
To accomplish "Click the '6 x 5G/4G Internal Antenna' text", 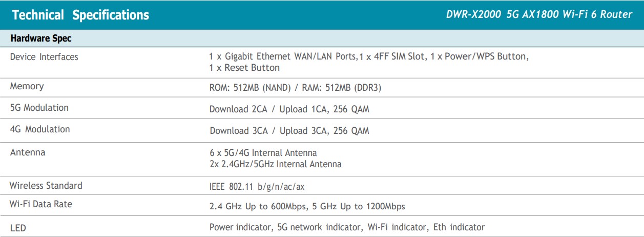I will pos(263,153).
